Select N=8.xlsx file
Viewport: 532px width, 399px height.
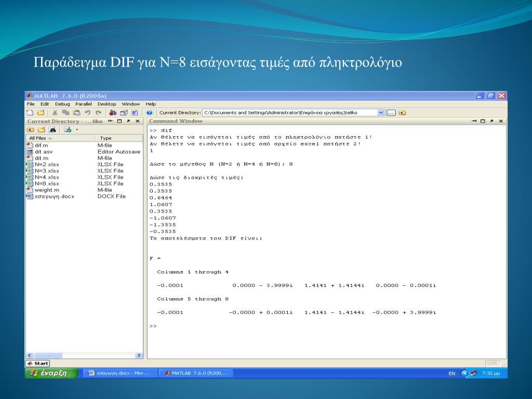tap(47, 183)
